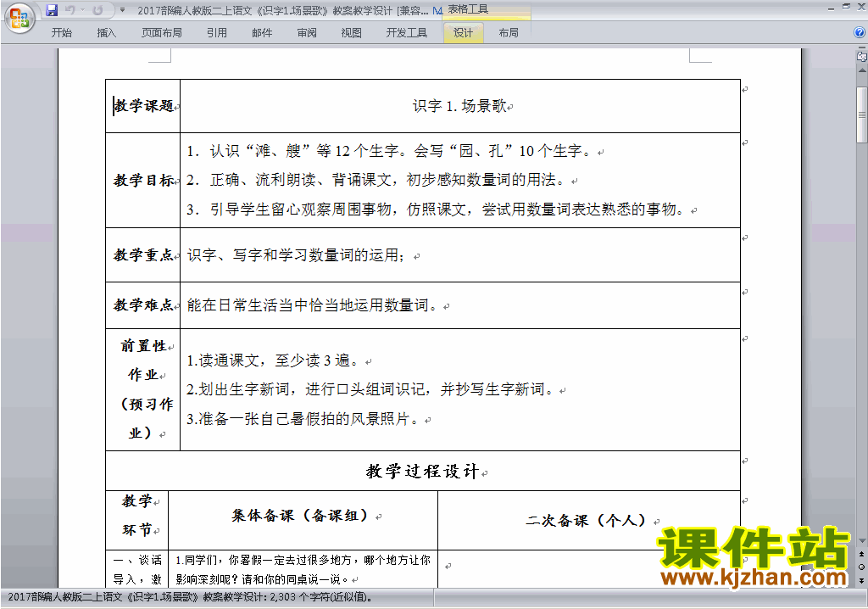
Task: Click the vertical scrollbar down arrow
Action: (x=862, y=541)
